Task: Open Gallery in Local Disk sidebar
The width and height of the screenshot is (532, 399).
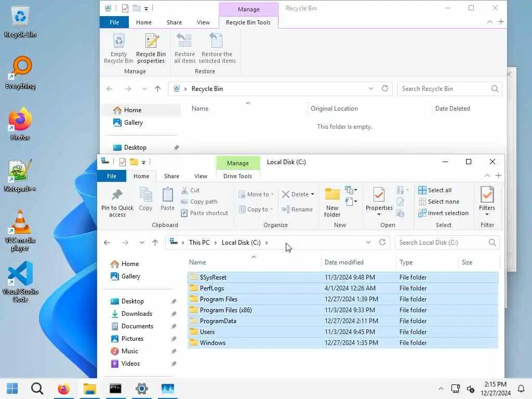Action: [130, 276]
